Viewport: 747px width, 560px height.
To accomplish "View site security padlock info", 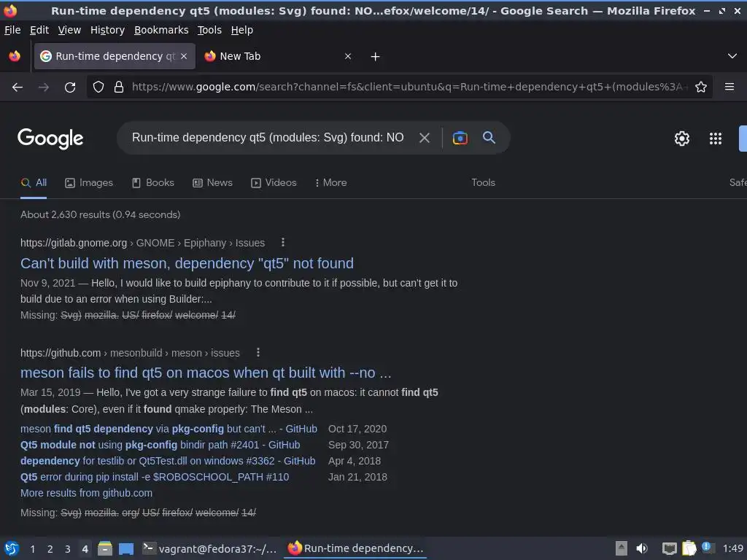I will 119,87.
